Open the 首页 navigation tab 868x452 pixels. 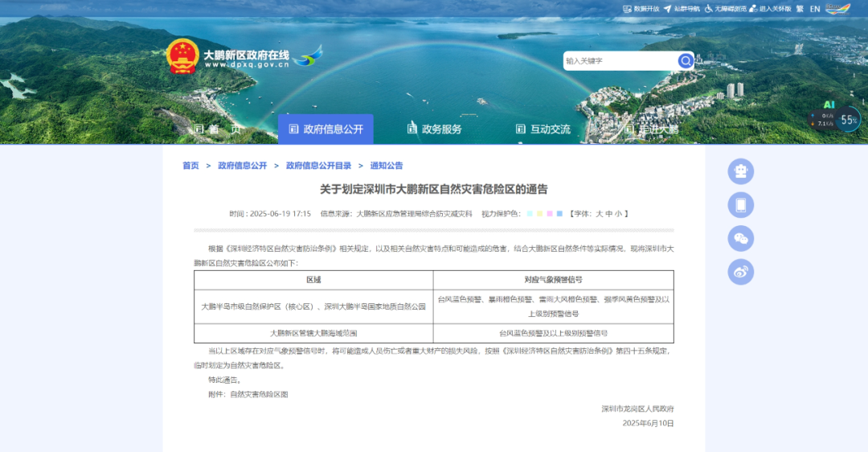218,129
